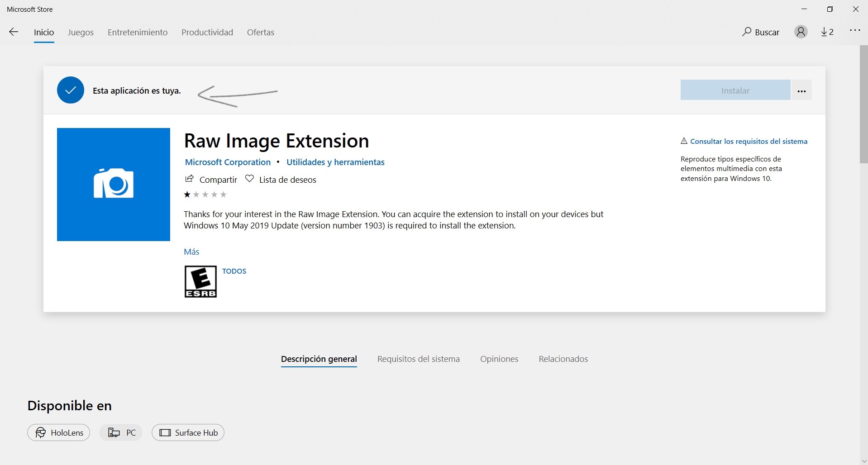Open the Inicio tab
Screen dimensions: 868x465
tap(44, 33)
